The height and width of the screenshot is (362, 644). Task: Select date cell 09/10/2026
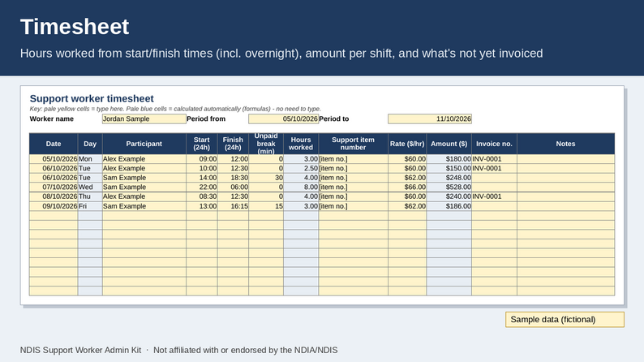[x=54, y=206]
